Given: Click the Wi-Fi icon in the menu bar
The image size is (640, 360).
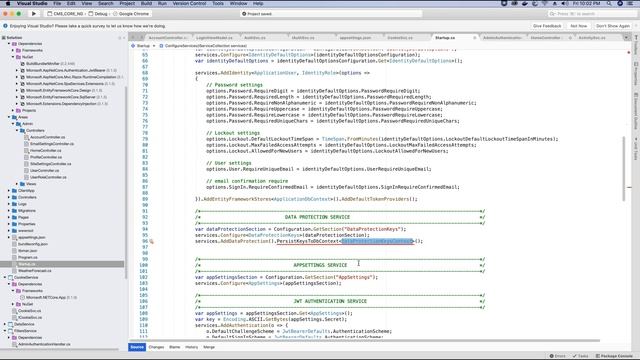Looking at the screenshot, I should 545,3.
